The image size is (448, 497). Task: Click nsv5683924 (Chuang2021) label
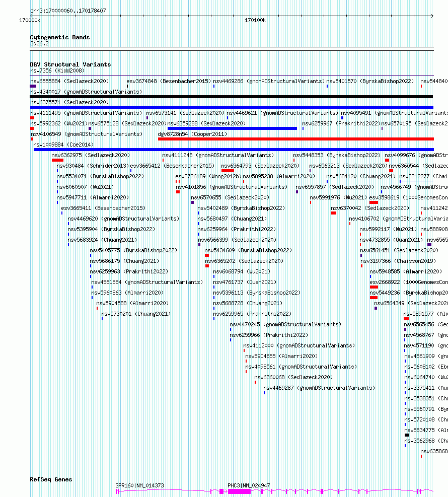[102, 240]
